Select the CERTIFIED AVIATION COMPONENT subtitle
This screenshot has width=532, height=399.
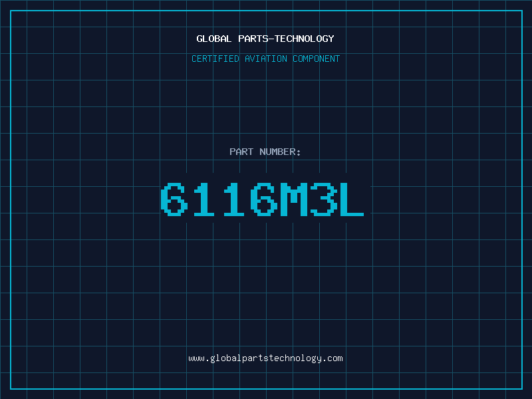[x=265, y=59]
